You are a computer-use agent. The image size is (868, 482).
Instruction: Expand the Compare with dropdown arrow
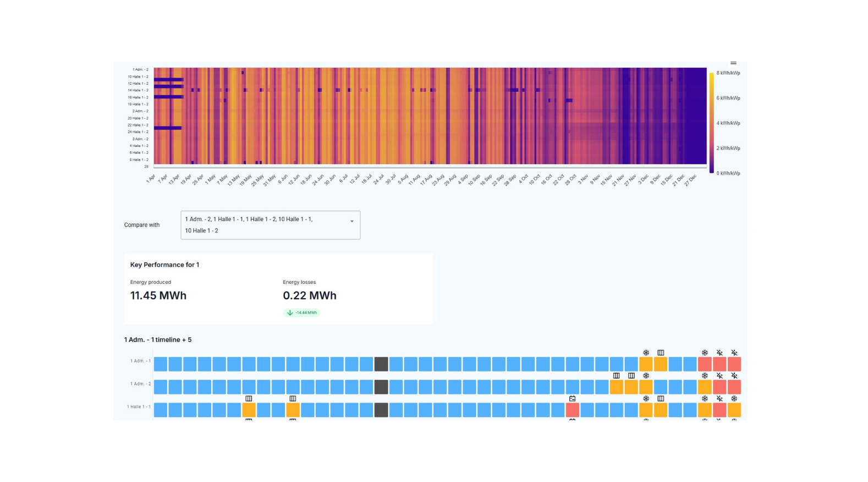[x=352, y=221]
